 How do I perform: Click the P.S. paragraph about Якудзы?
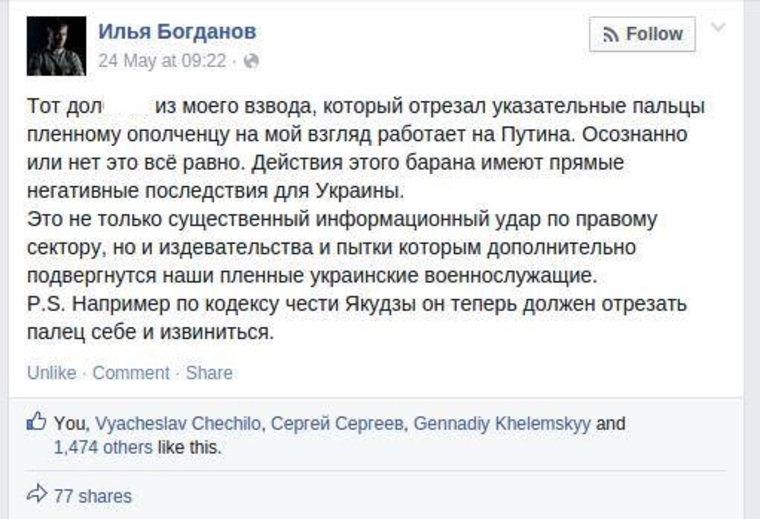[x=357, y=318]
